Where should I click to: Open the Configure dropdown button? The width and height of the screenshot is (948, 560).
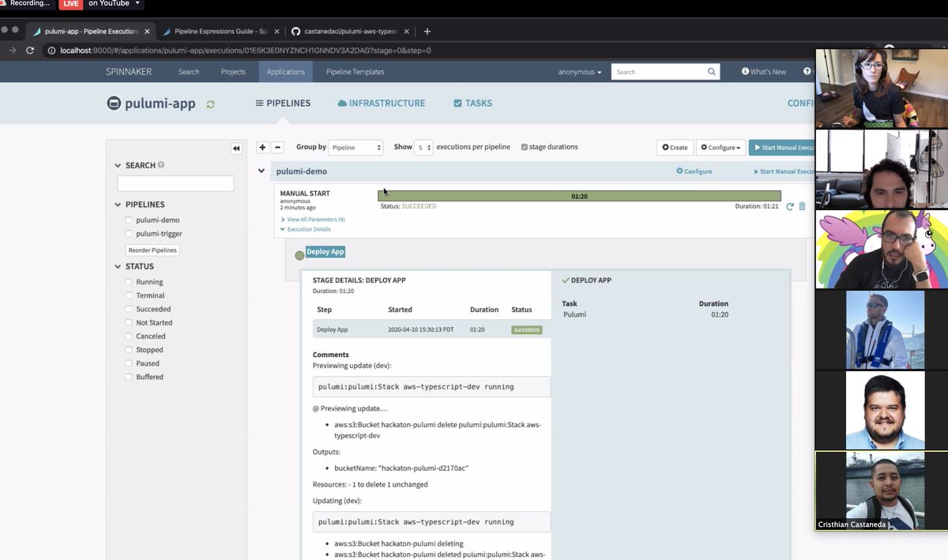pyautogui.click(x=720, y=148)
